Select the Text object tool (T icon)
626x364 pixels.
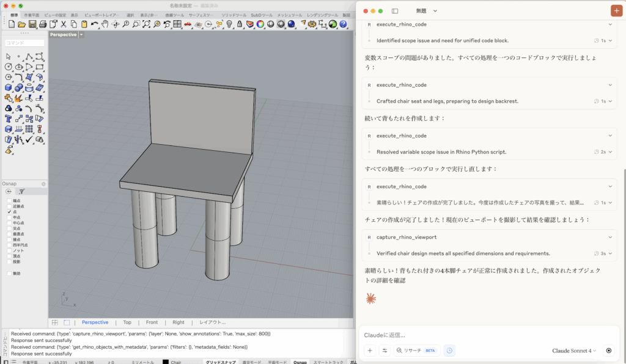tap(9, 119)
